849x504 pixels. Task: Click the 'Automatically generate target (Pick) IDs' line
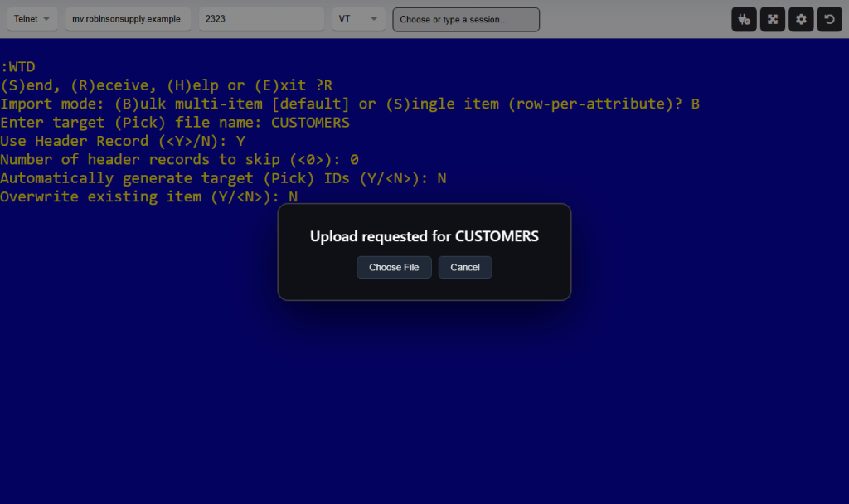pos(223,178)
